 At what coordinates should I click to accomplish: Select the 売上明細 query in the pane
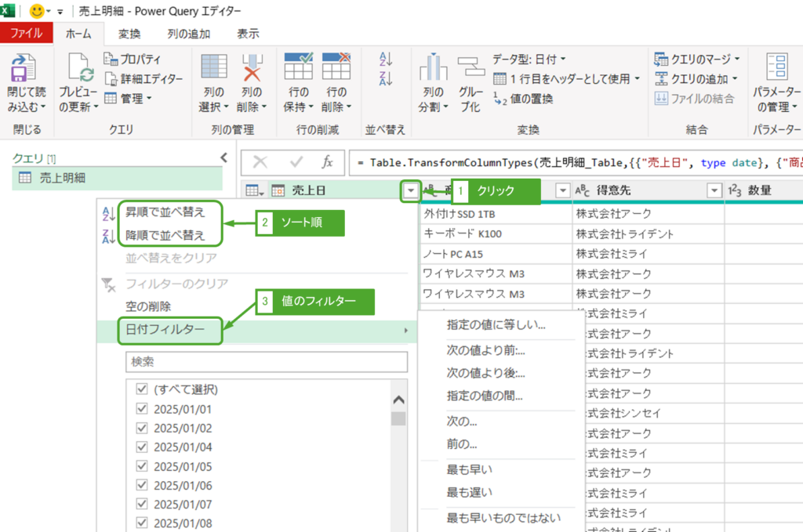tap(63, 178)
